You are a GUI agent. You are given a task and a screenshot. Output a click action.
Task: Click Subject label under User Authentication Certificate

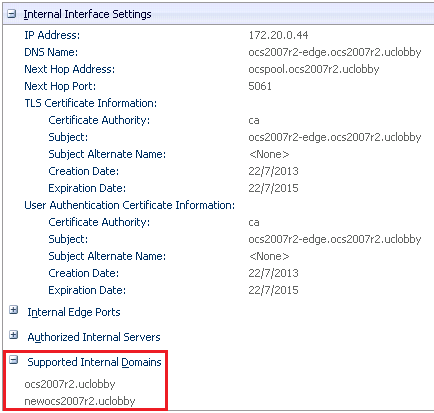pos(68,239)
